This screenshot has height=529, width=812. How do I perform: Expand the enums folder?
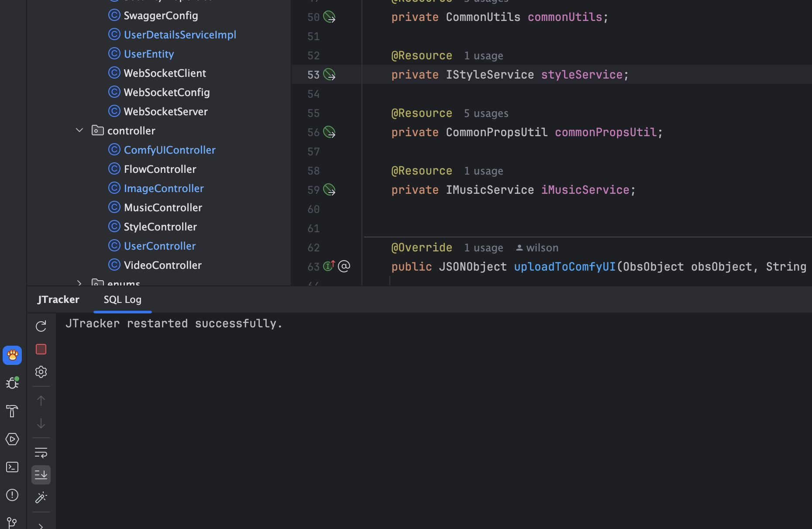[79, 283]
